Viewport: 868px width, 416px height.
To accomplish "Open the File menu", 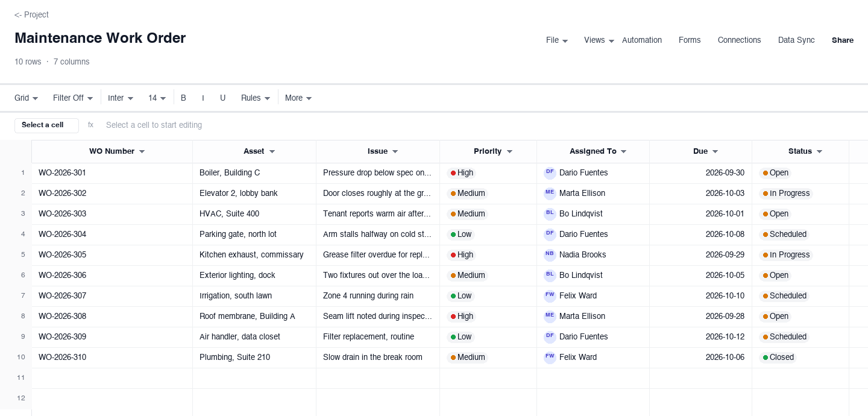I will 557,40.
